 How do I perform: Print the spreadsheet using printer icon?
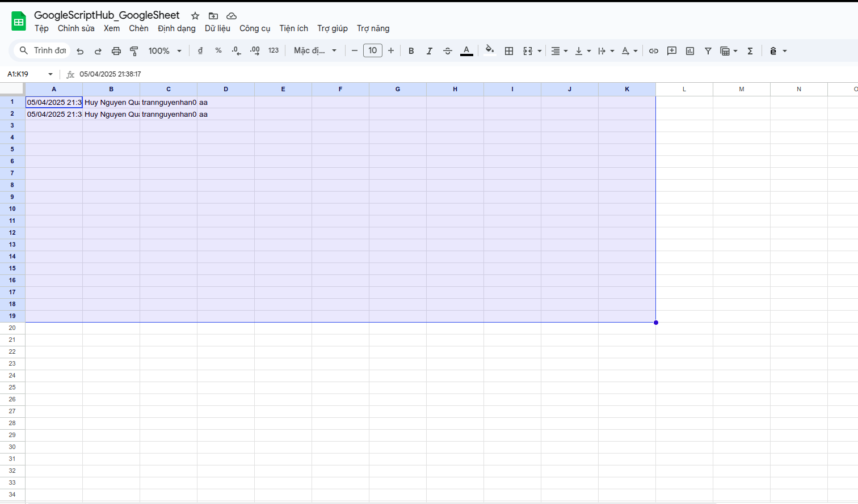116,51
